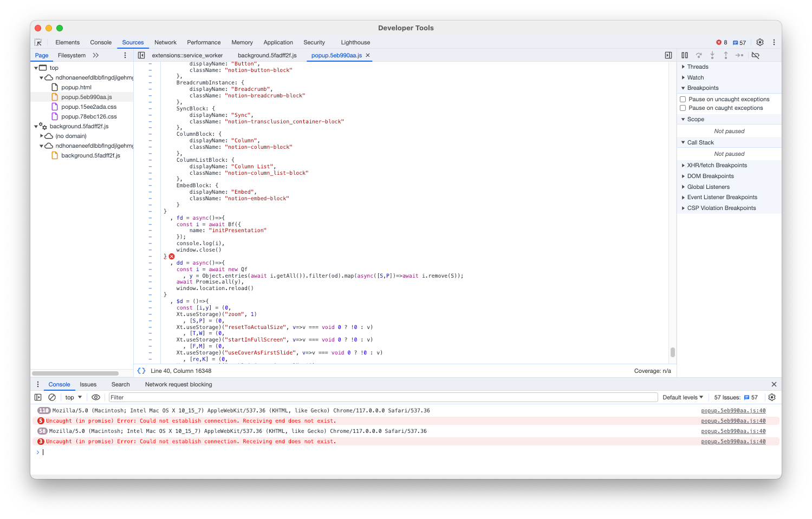
Task: Switch to the Network panel tab
Action: [x=165, y=42]
